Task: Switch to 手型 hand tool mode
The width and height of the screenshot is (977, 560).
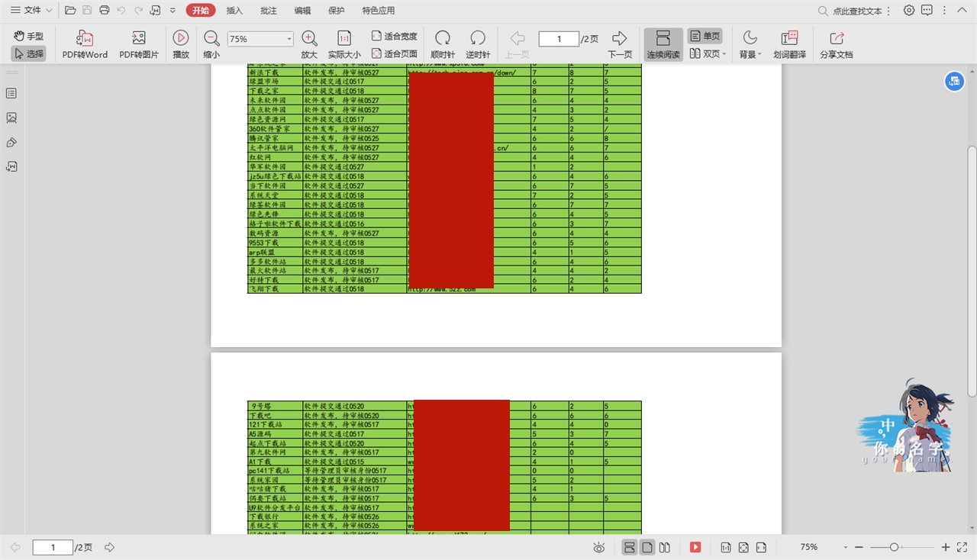Action: [29, 36]
